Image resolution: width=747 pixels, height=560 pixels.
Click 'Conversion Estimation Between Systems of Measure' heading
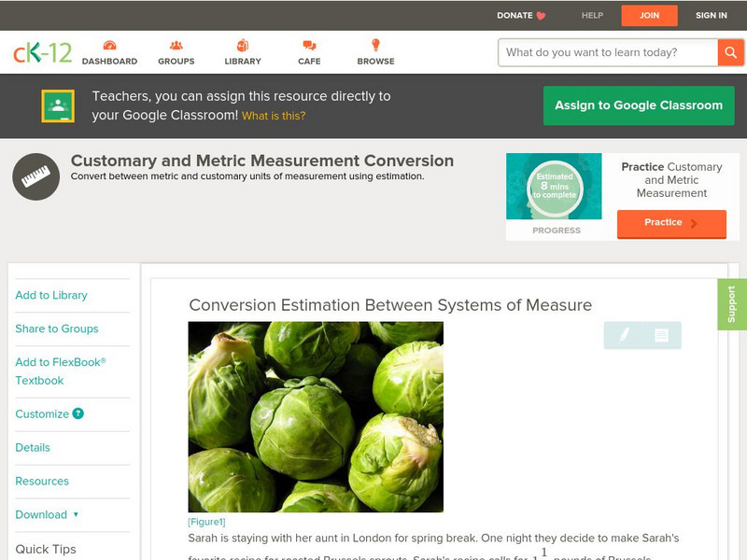click(x=390, y=305)
